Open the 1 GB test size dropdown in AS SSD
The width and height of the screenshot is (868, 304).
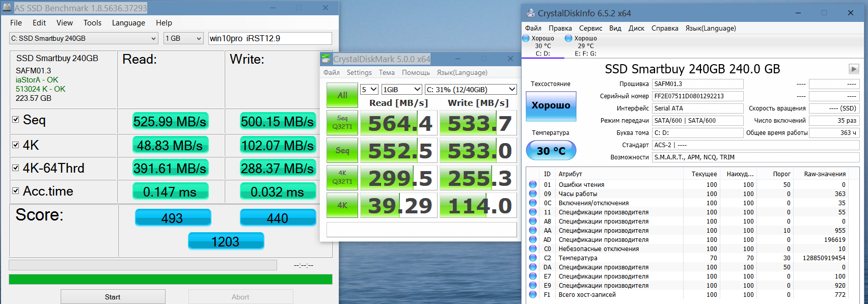tap(183, 38)
